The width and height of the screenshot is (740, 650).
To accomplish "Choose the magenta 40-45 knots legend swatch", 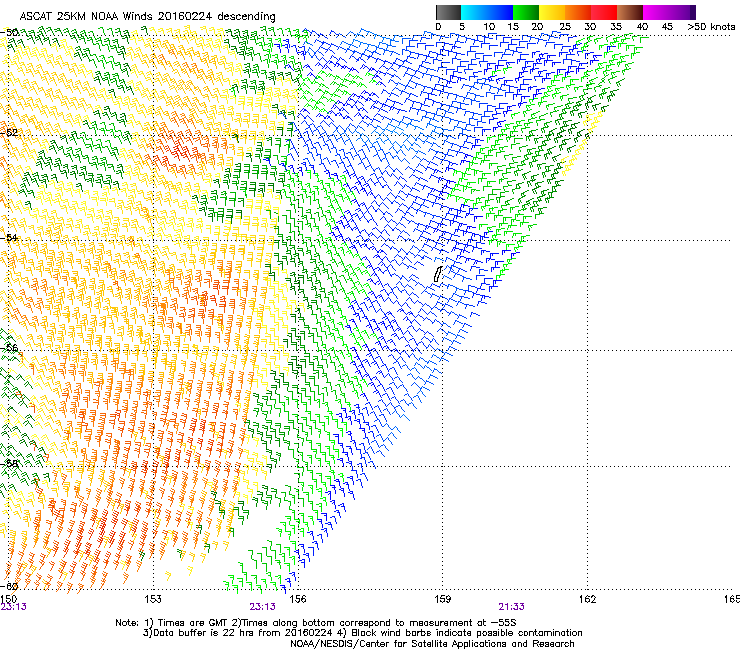I will (x=656, y=12).
